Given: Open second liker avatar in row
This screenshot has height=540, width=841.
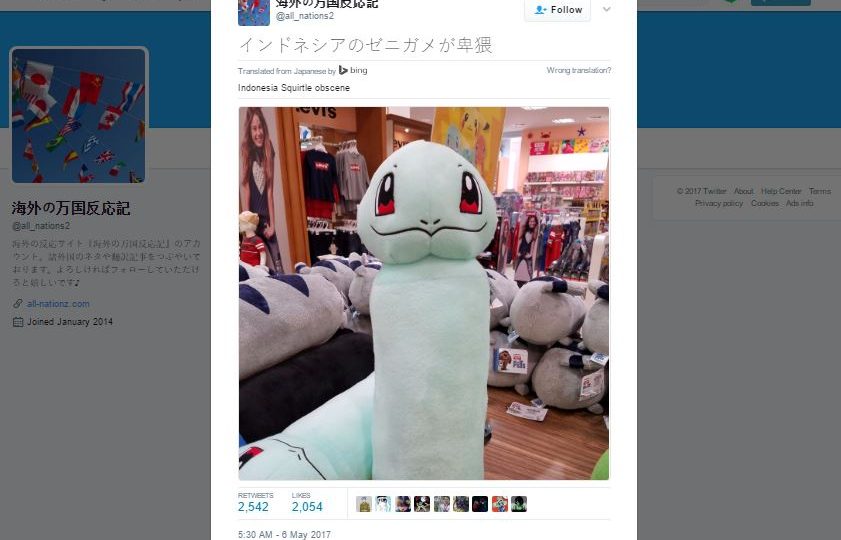Looking at the screenshot, I should (383, 504).
